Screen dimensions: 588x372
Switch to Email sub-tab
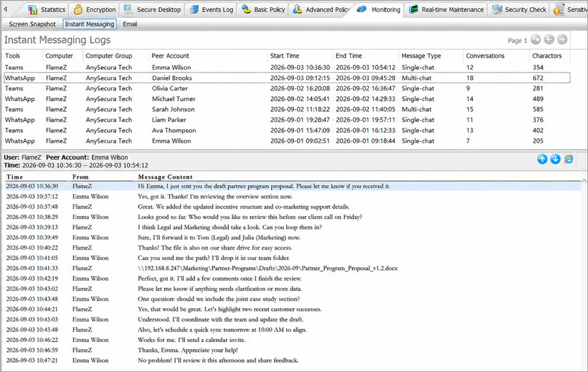point(130,24)
